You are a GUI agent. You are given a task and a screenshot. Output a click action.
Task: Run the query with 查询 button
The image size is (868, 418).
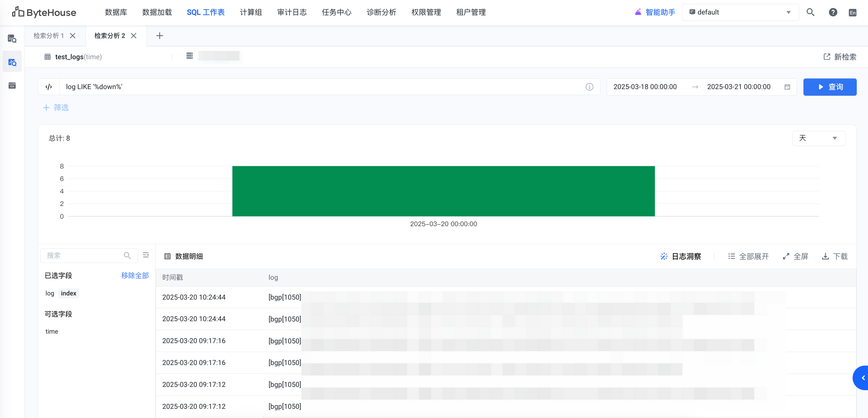[x=830, y=87]
